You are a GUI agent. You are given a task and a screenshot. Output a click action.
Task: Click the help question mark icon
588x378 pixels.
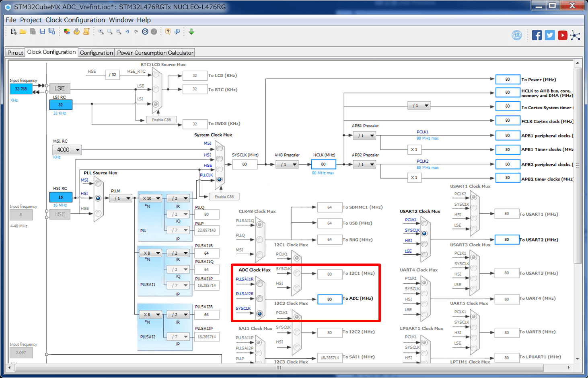(168, 32)
